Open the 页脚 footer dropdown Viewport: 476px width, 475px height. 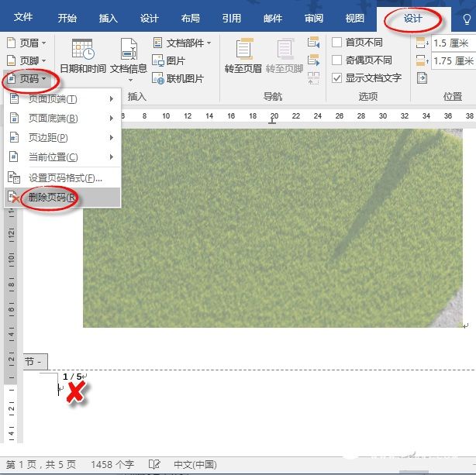click(x=26, y=60)
